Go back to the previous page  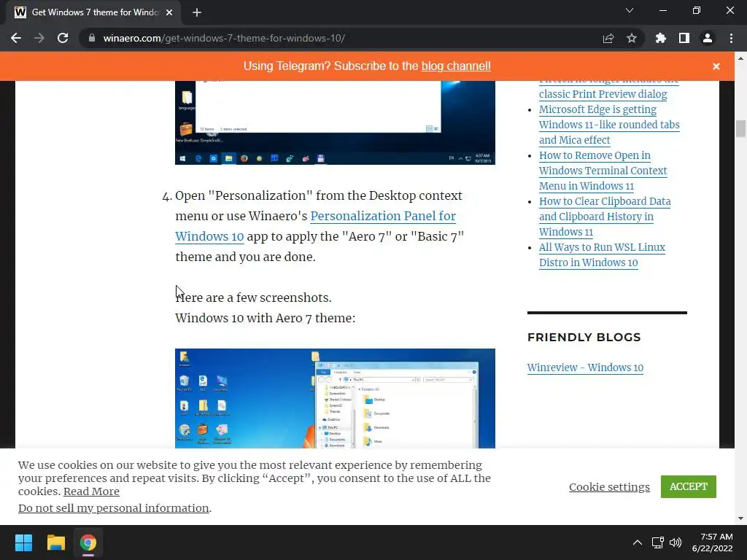pos(16,38)
